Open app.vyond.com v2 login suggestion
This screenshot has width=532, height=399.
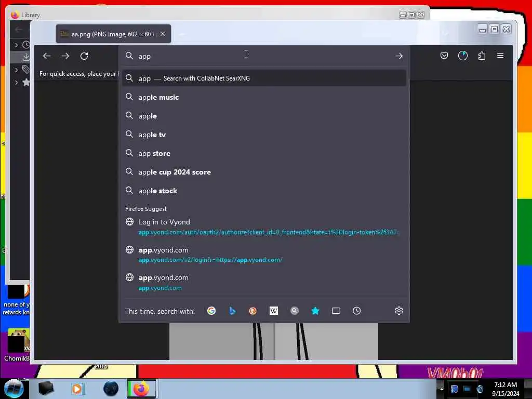click(x=264, y=255)
